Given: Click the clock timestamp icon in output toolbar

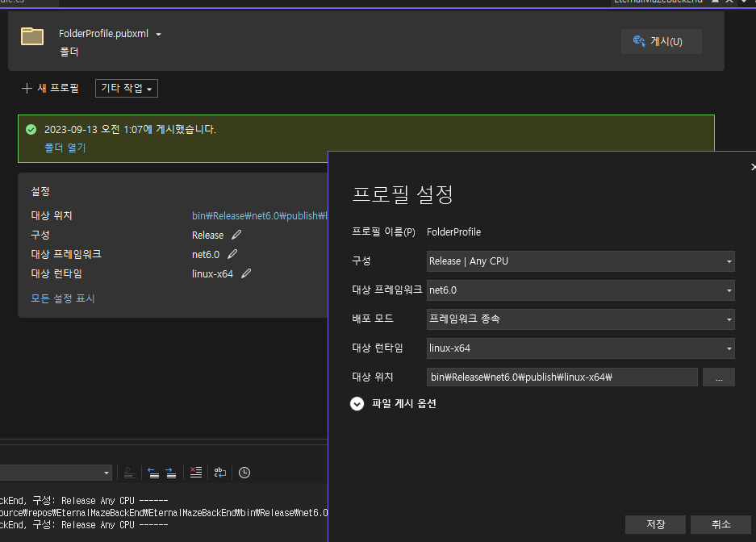Looking at the screenshot, I should click(x=244, y=473).
